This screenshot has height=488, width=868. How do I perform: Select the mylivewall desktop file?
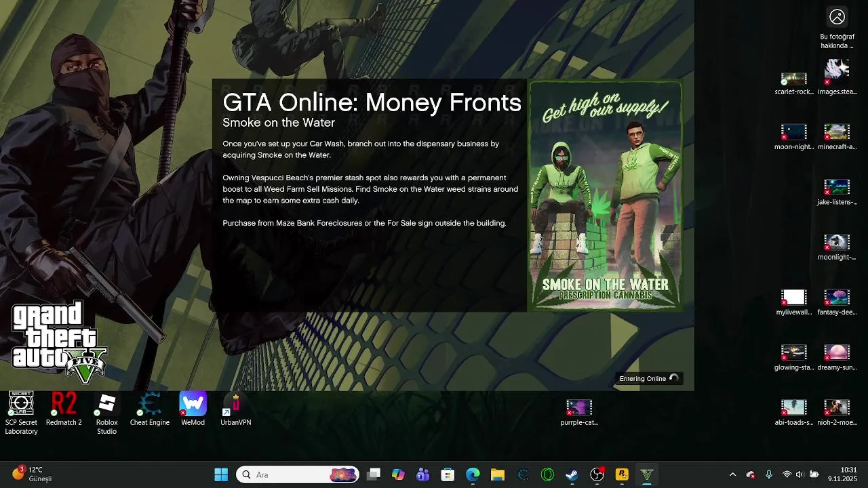pyautogui.click(x=793, y=302)
